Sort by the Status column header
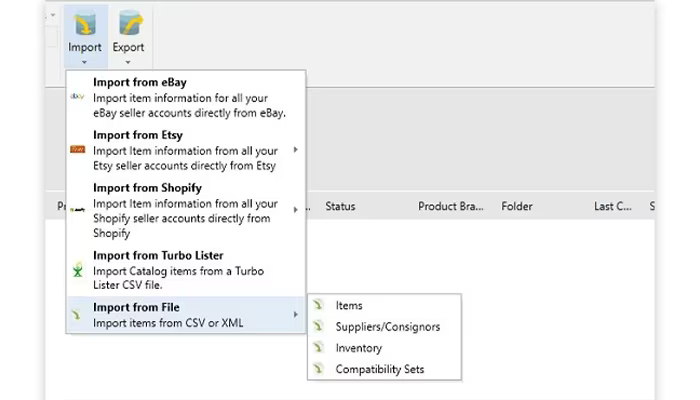Image resolution: width=700 pixels, height=400 pixels. point(340,206)
